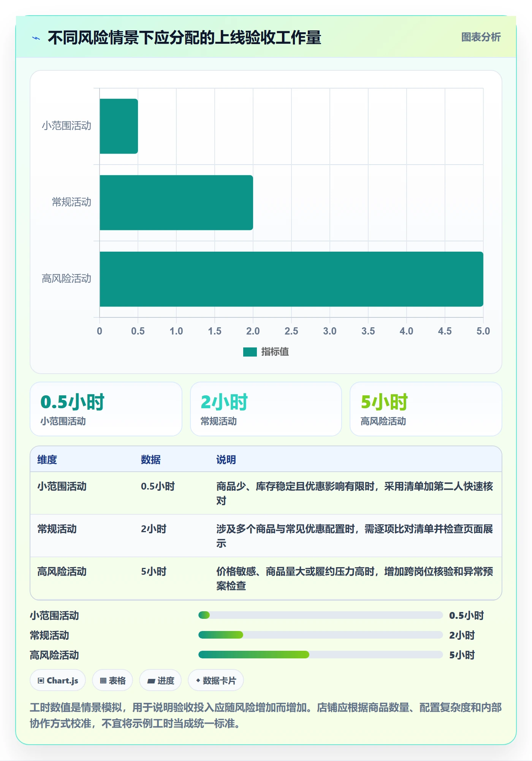Click the 说明 column header
This screenshot has height=761, width=532.
coord(226,460)
